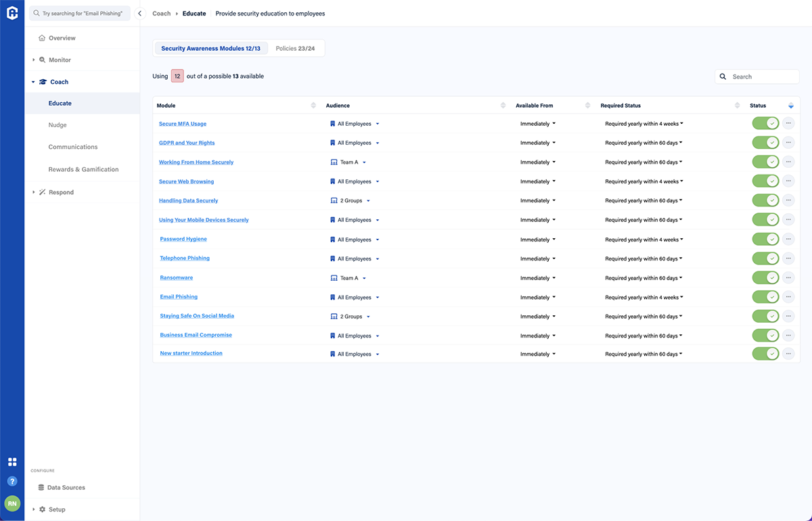Open the help question mark icon

coord(12,481)
